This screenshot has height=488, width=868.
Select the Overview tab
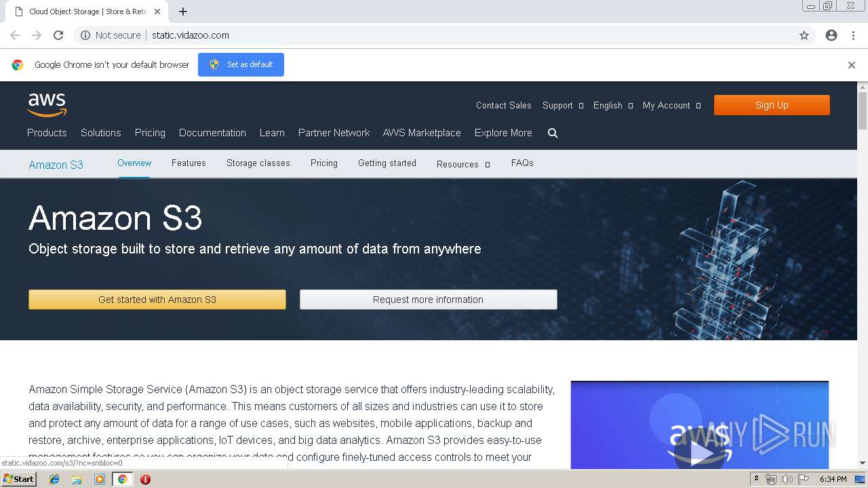(x=134, y=163)
